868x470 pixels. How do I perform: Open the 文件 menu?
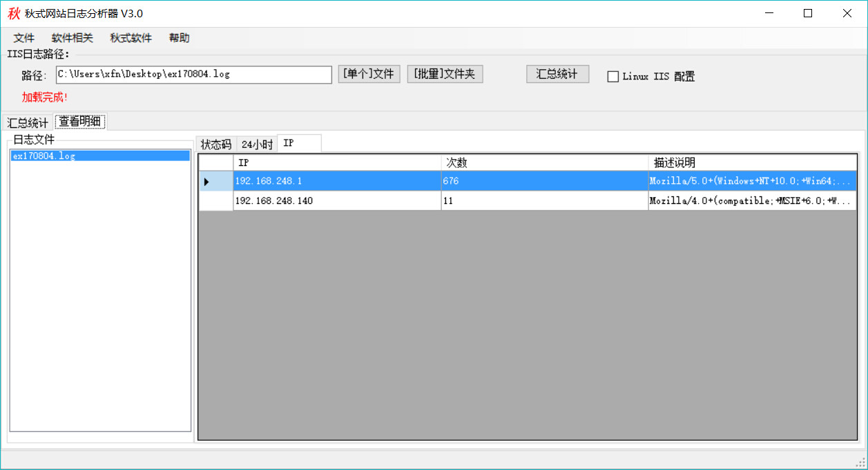point(24,38)
